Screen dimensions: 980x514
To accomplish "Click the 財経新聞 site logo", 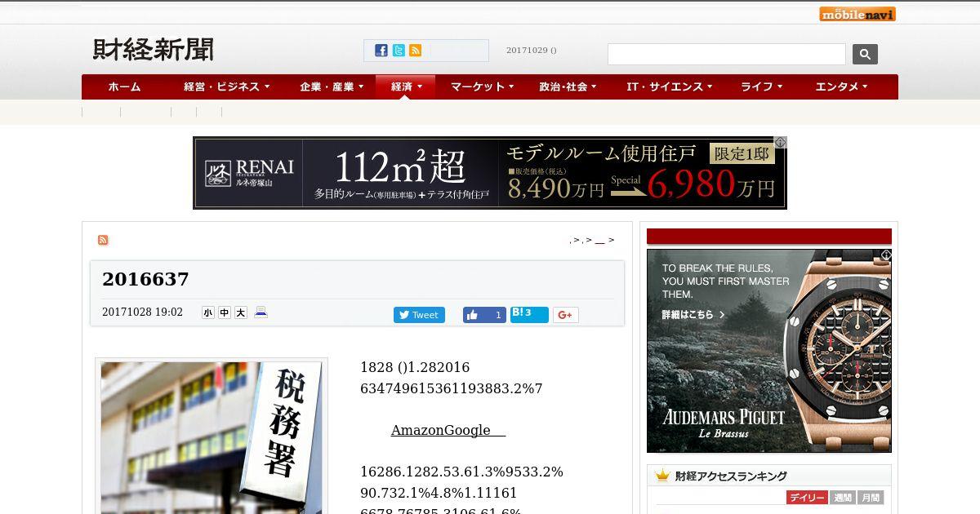I will [x=153, y=50].
